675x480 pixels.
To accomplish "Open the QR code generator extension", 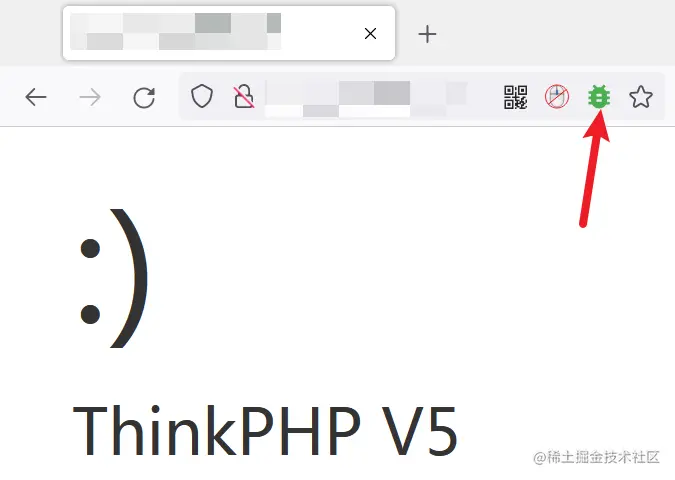I will 515,97.
